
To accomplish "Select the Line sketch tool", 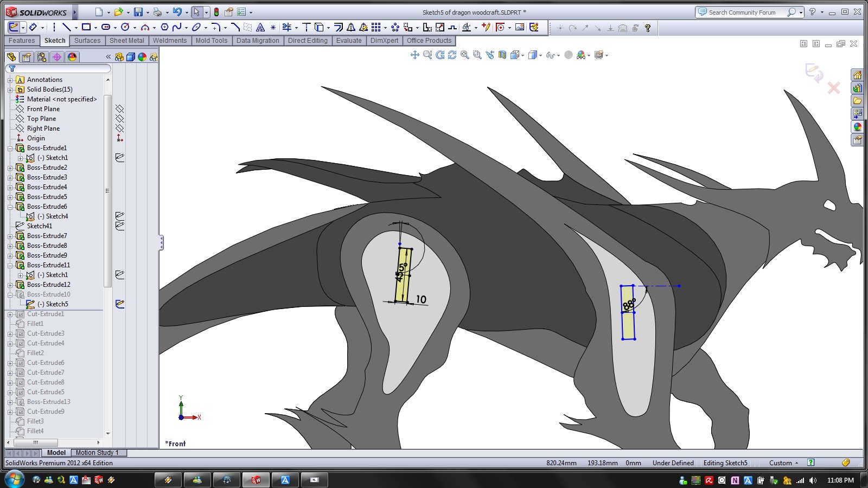I will click(x=66, y=27).
